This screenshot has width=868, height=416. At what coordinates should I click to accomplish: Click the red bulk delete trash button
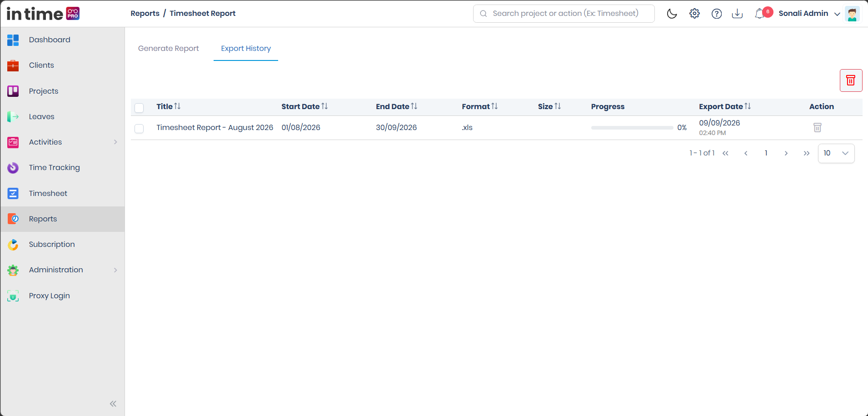click(x=851, y=80)
